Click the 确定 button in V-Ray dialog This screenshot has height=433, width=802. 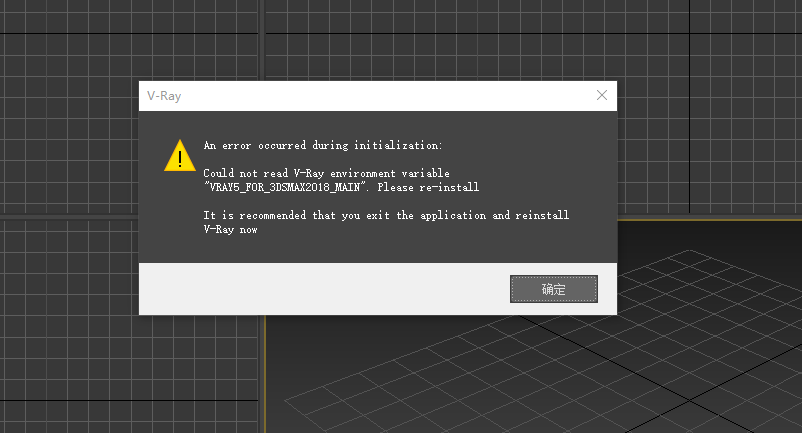(x=553, y=289)
